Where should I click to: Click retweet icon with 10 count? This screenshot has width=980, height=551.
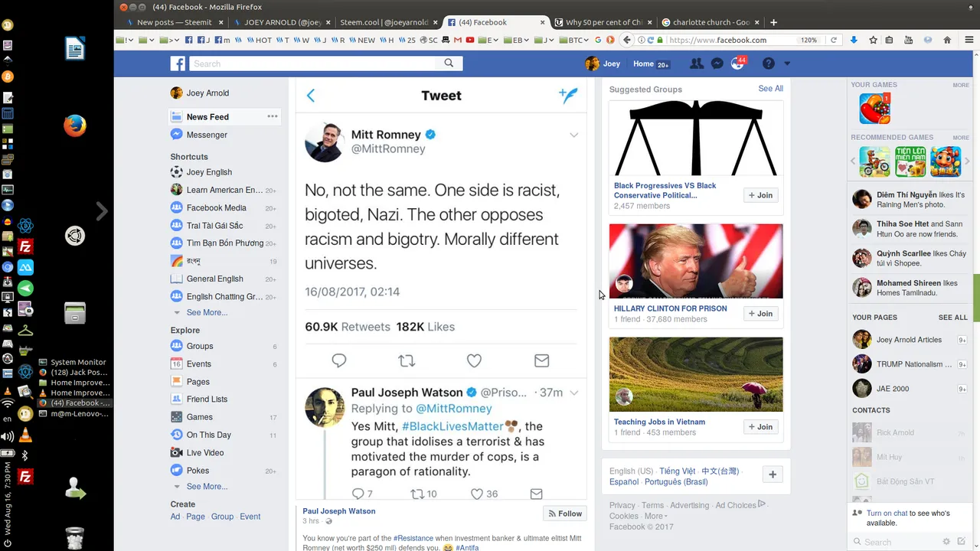pyautogui.click(x=416, y=494)
